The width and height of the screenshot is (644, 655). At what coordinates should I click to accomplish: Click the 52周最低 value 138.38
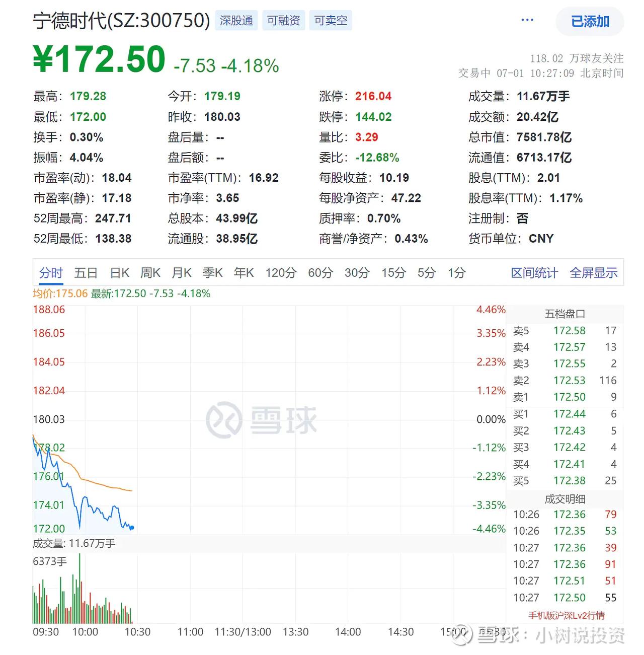(113, 239)
